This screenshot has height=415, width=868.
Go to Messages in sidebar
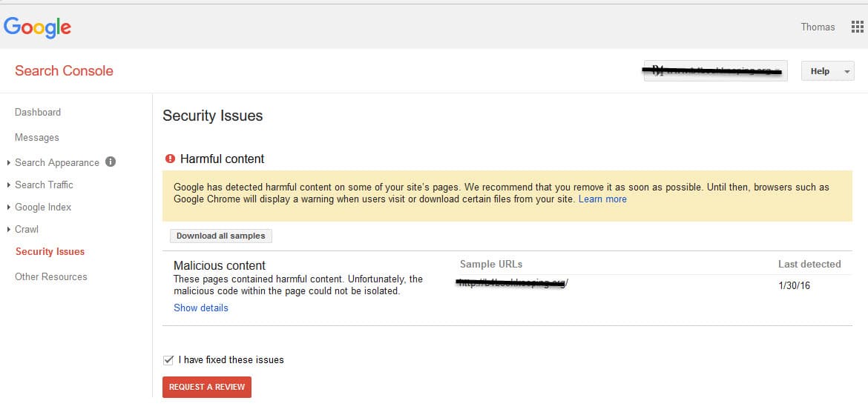pyautogui.click(x=36, y=137)
